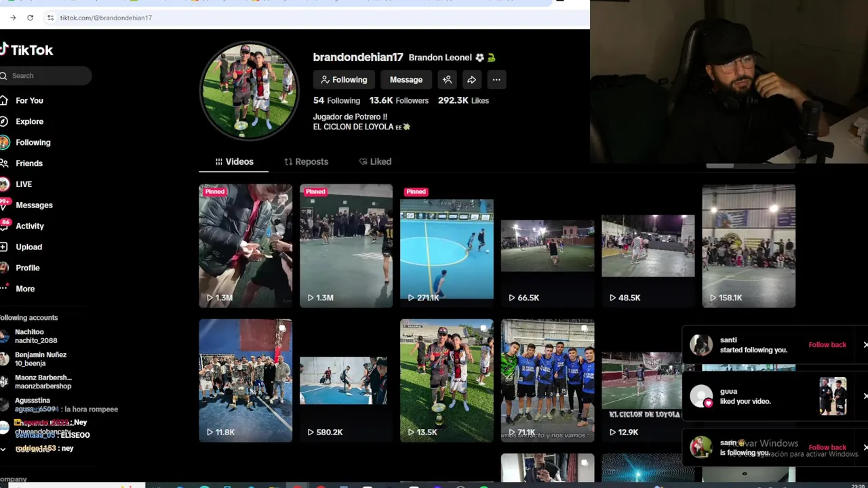This screenshot has width=868, height=488.
Task: Open first pinned video with 1.3M views
Action: point(245,246)
